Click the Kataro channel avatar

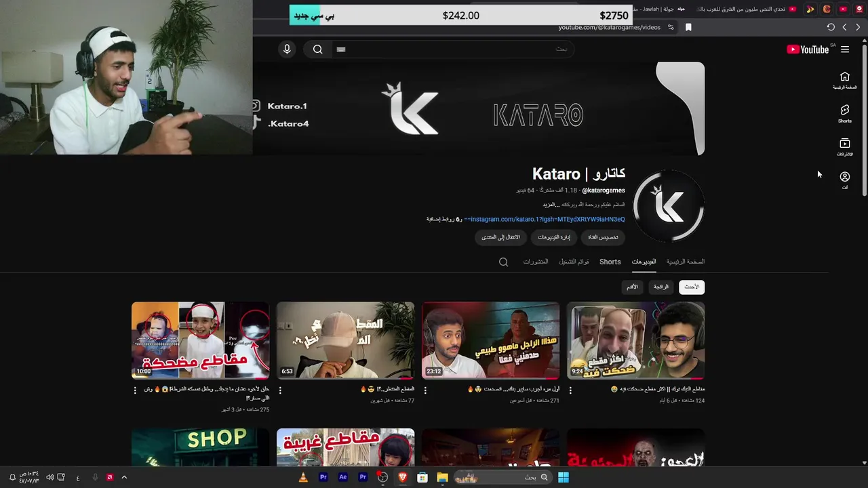(x=669, y=206)
